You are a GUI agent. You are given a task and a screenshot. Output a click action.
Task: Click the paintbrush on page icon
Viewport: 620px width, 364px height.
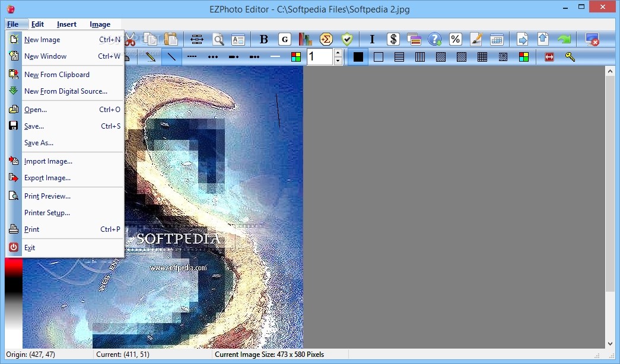[476, 39]
